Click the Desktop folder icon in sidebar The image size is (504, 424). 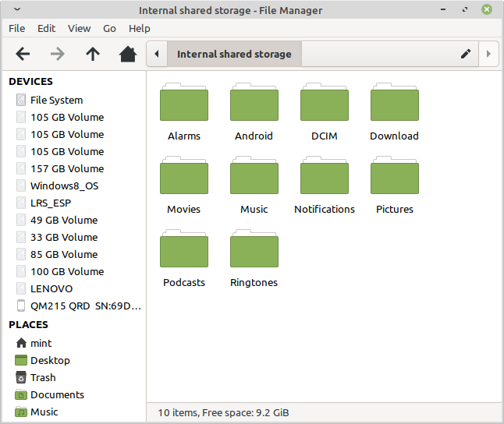point(21,360)
